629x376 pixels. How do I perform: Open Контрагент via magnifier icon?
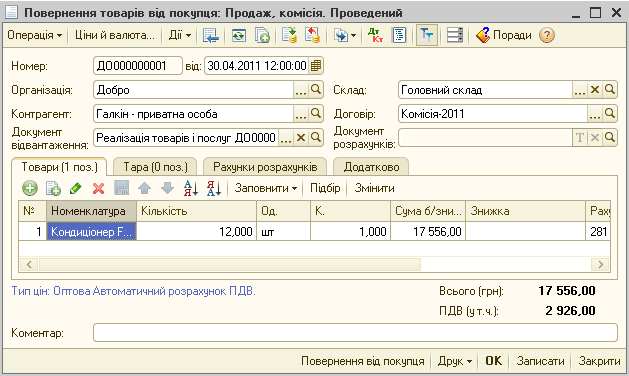pyautogui.click(x=316, y=114)
